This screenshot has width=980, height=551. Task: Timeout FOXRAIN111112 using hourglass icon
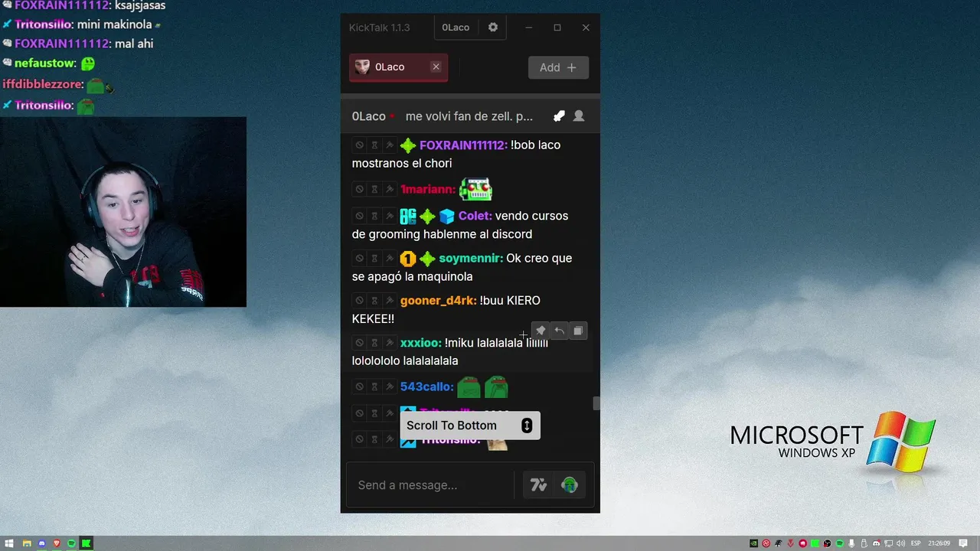click(x=374, y=145)
